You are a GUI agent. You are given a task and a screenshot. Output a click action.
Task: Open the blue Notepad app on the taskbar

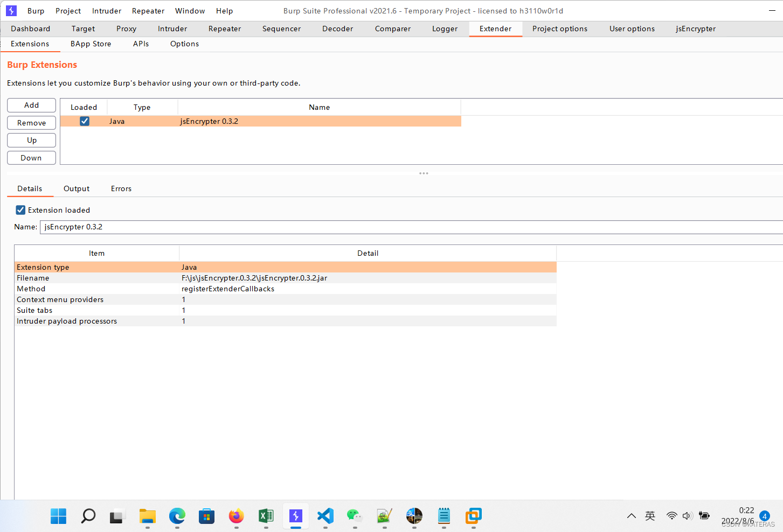coord(444,516)
